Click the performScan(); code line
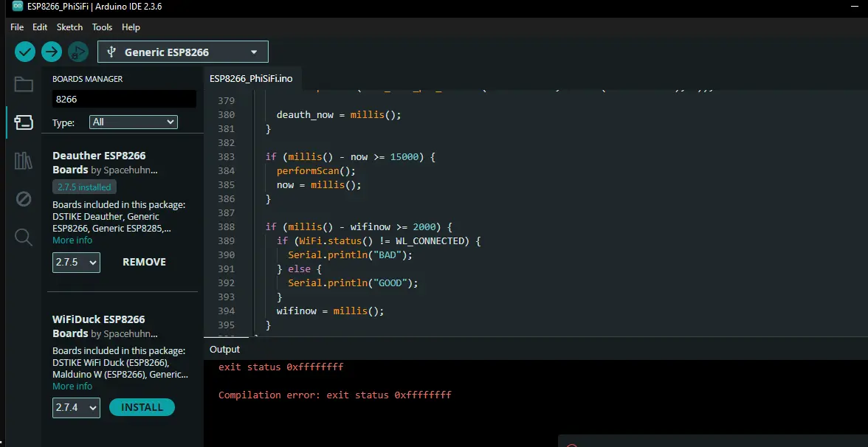868x447 pixels. (316, 171)
